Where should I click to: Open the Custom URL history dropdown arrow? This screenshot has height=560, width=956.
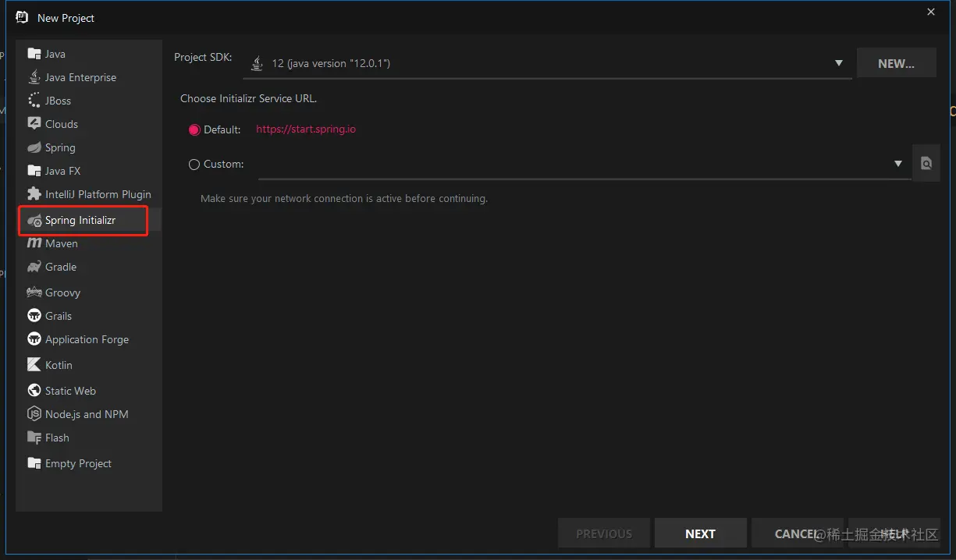(x=898, y=164)
